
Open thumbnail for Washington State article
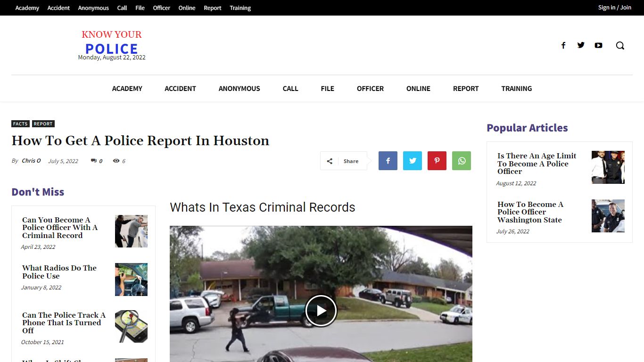[608, 216]
